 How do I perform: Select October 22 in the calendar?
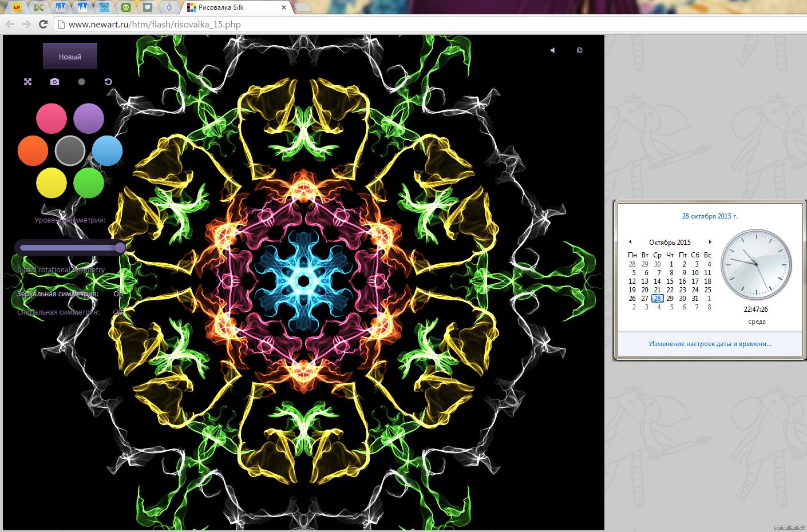point(670,290)
